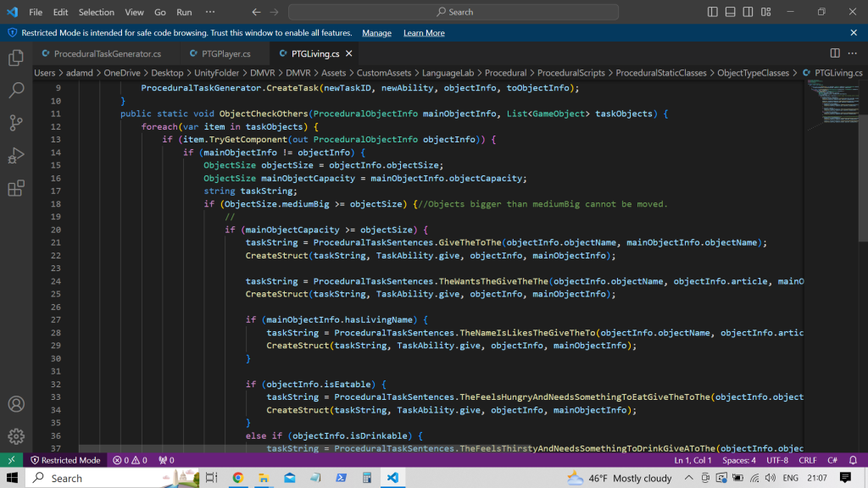The width and height of the screenshot is (868, 488).
Task: Open notifications bell in status bar
Action: tap(854, 460)
